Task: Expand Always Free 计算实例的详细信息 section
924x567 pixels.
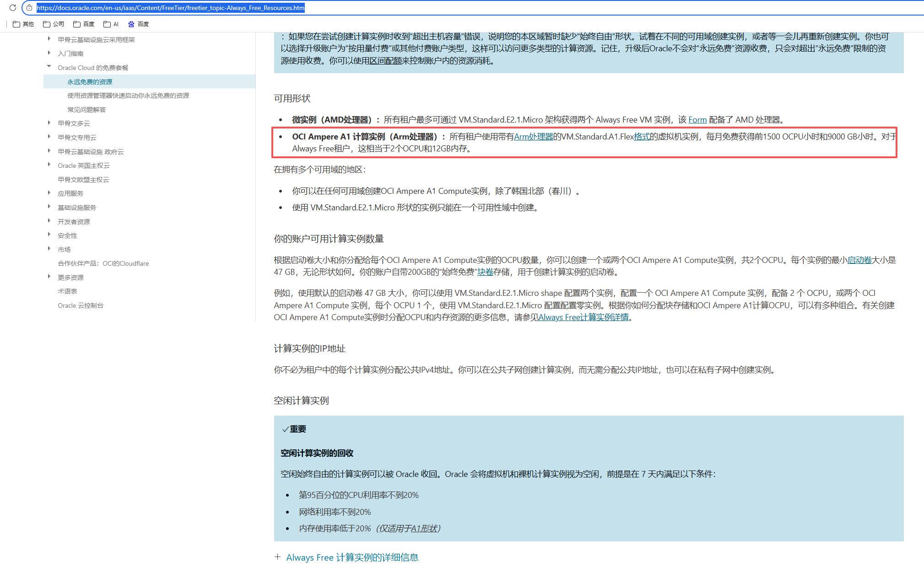Action: (346, 557)
